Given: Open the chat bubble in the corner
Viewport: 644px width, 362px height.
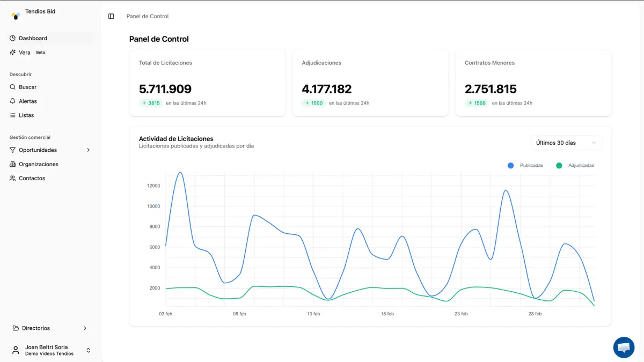Looking at the screenshot, I should point(624,348).
